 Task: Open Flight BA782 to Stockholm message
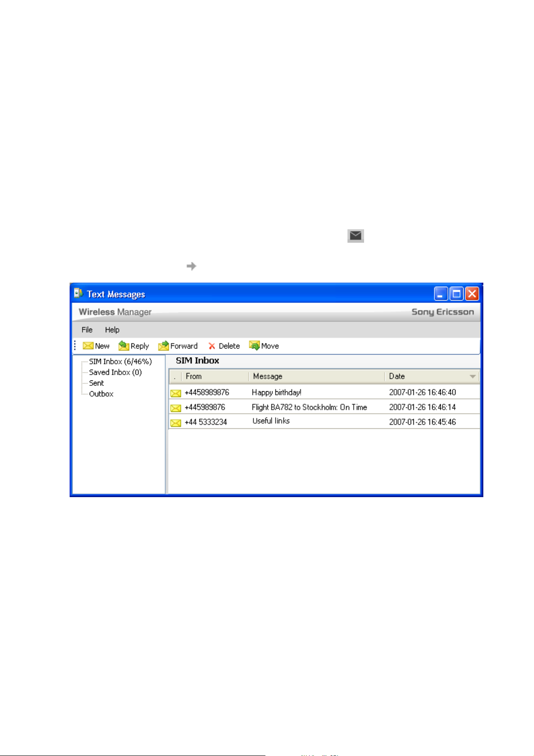click(x=309, y=407)
